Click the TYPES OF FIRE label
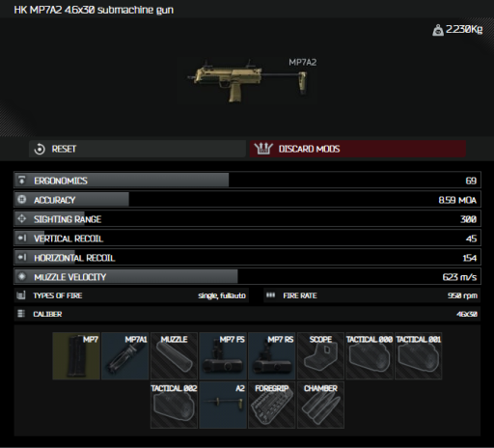494x448 pixels. (x=58, y=295)
